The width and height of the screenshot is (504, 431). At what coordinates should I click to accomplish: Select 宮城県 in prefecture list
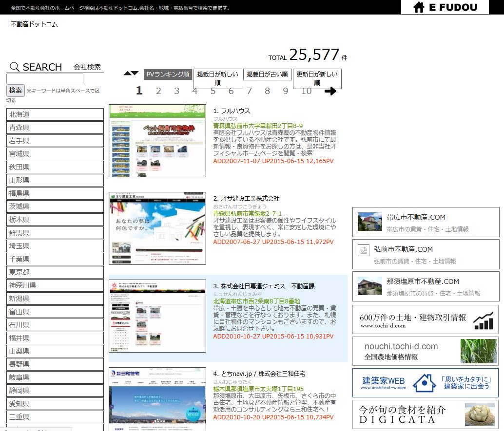click(55, 154)
